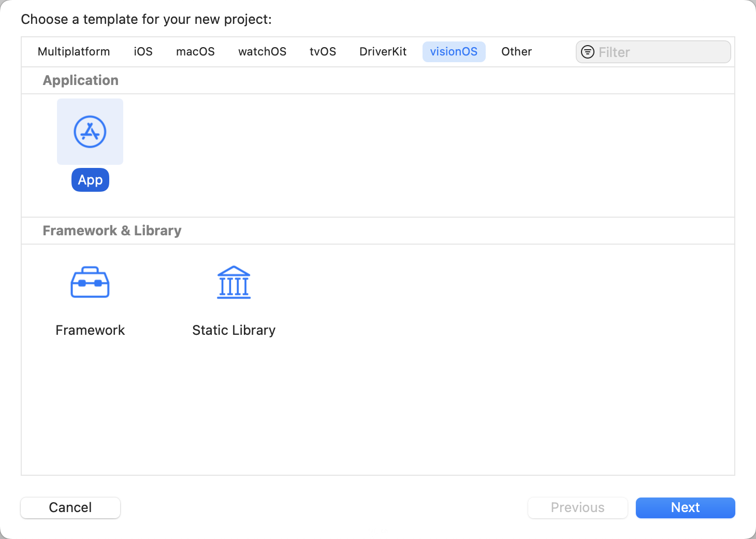Click the Previous button
Viewport: 756px width, 539px height.
tap(578, 507)
